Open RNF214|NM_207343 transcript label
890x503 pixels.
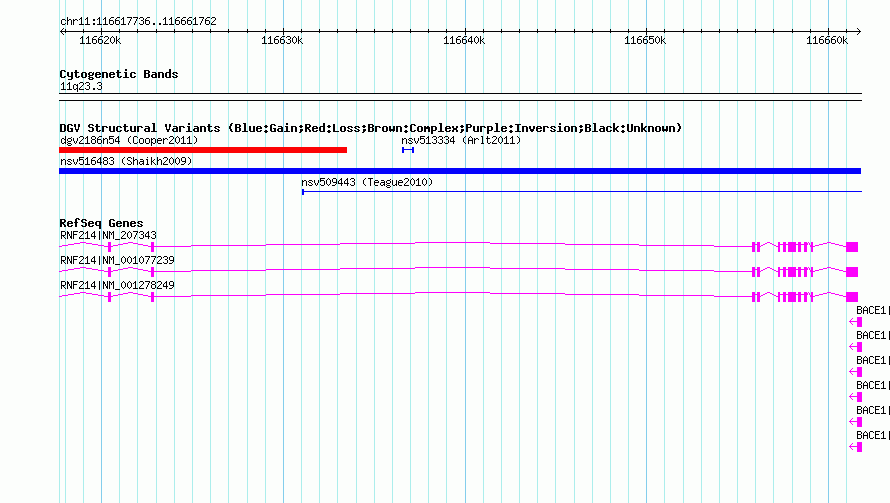click(x=108, y=235)
